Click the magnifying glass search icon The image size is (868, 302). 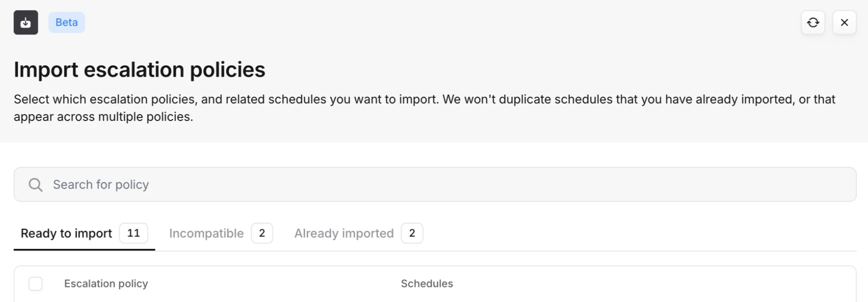pyautogui.click(x=35, y=185)
